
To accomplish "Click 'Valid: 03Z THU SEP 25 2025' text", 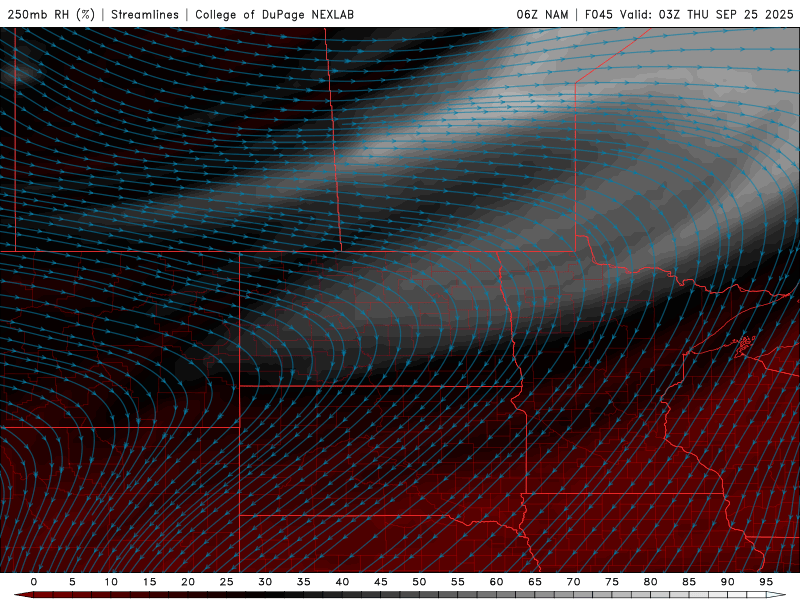I will click(707, 14).
